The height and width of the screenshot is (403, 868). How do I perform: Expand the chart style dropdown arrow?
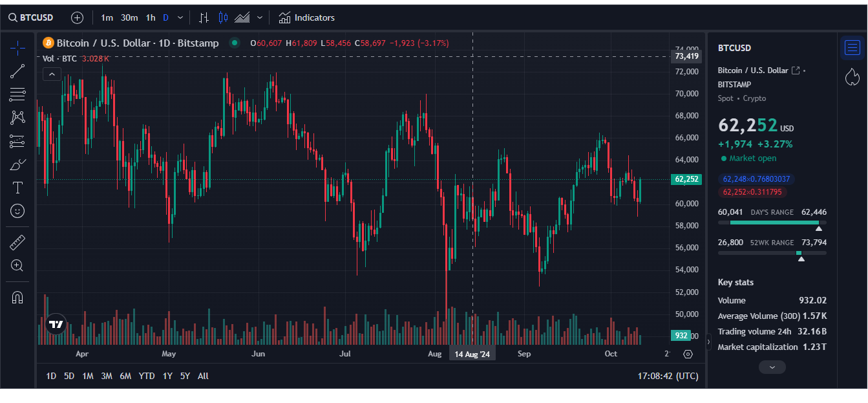[260, 17]
